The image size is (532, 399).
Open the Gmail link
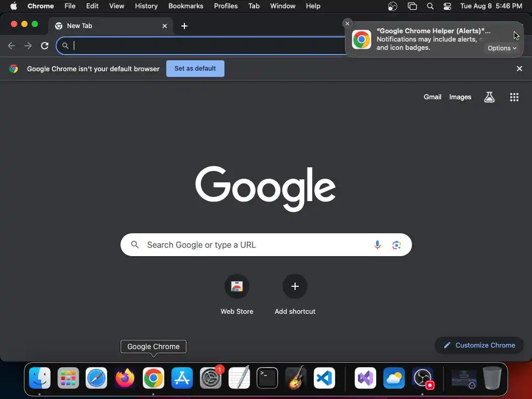coord(432,97)
